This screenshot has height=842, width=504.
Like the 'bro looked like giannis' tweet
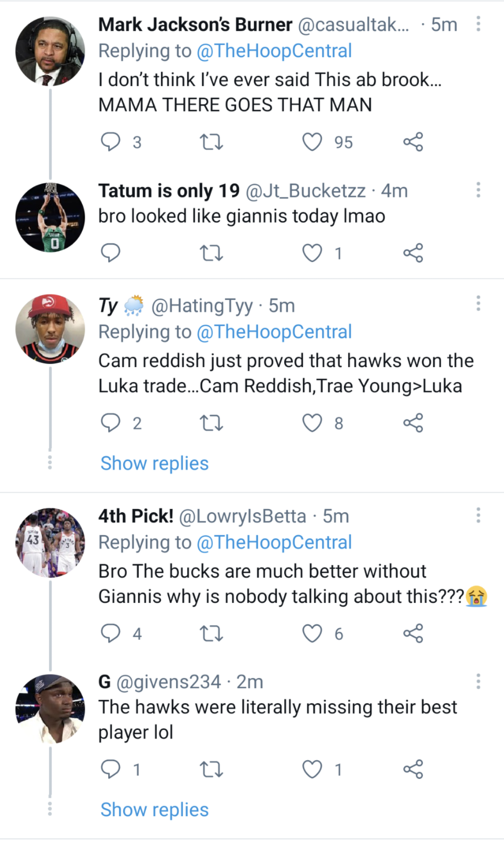point(312,253)
